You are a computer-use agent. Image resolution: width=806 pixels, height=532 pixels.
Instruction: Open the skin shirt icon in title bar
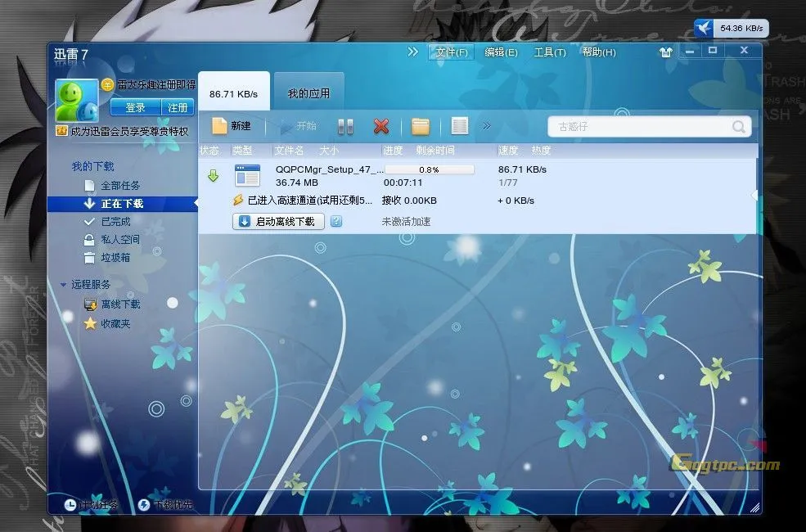[665, 52]
